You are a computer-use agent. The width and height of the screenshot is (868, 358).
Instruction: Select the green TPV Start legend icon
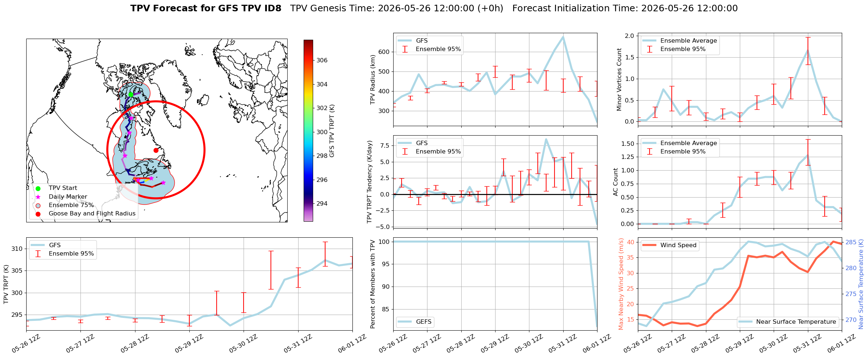[38, 188]
